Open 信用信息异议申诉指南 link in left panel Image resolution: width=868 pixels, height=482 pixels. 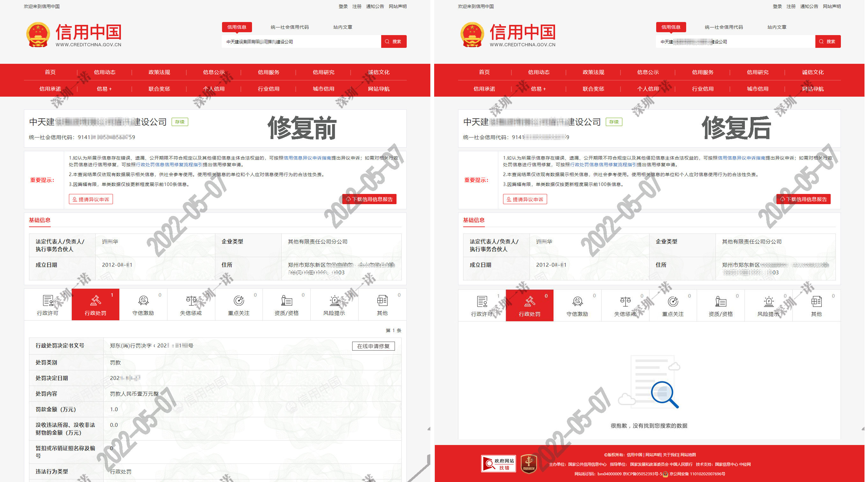(307, 158)
